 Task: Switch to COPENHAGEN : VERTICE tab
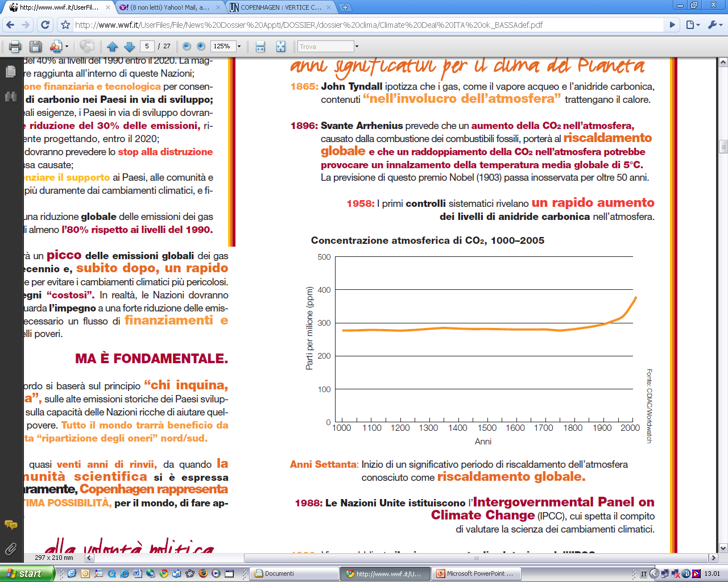click(x=280, y=7)
